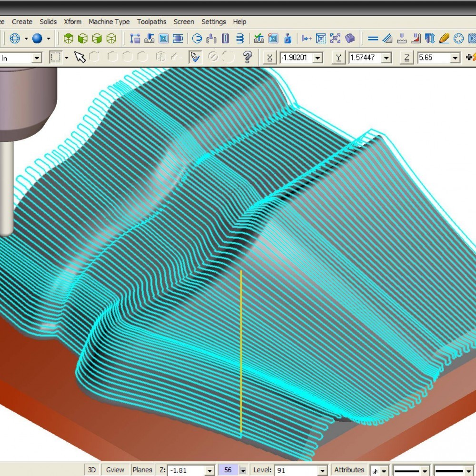Select the first green cube view icon
The image size is (476, 476).
click(x=68, y=39)
